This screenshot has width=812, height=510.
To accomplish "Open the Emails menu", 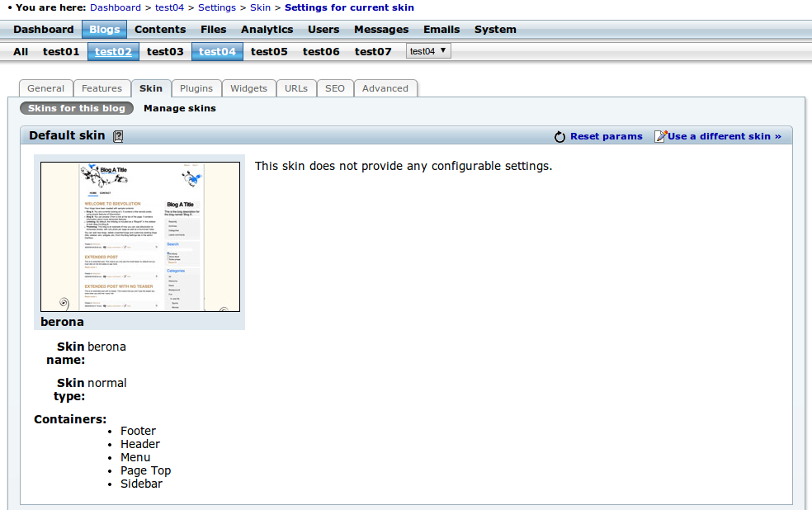I will [441, 30].
